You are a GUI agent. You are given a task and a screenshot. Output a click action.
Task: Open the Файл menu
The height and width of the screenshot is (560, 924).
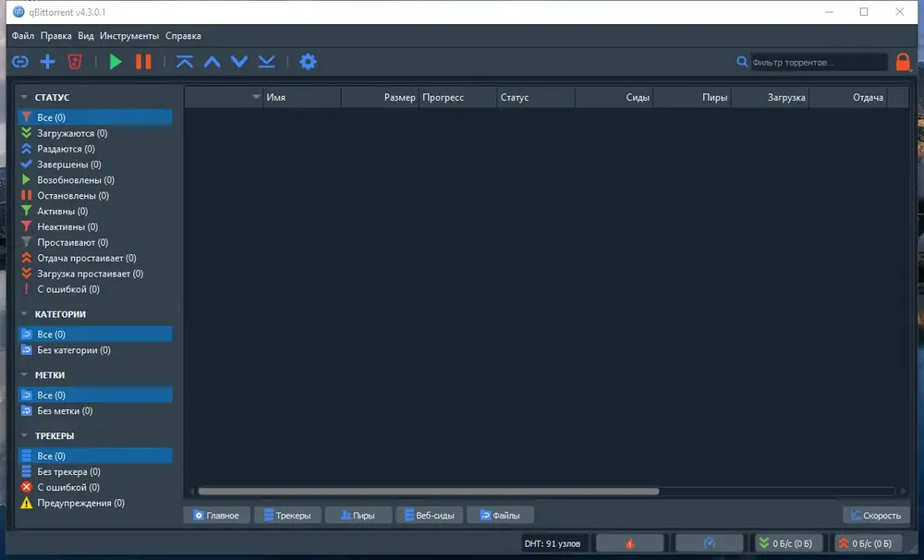[x=23, y=36]
